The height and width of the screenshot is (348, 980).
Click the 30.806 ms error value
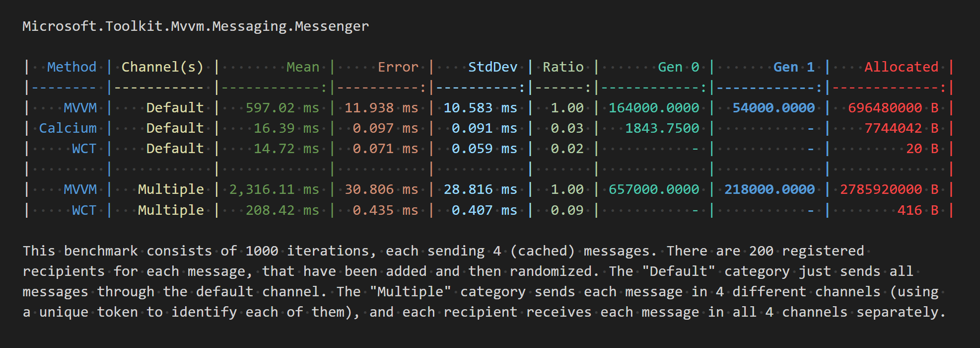(381, 189)
